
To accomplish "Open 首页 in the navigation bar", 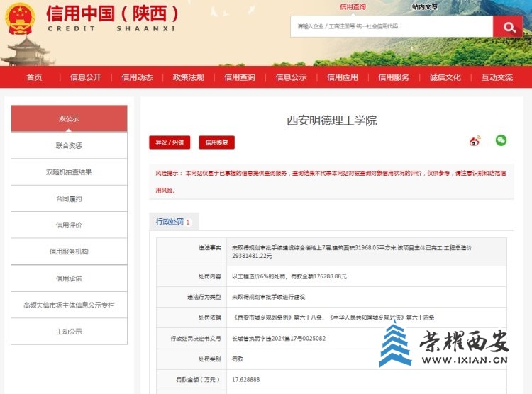I will coord(34,77).
